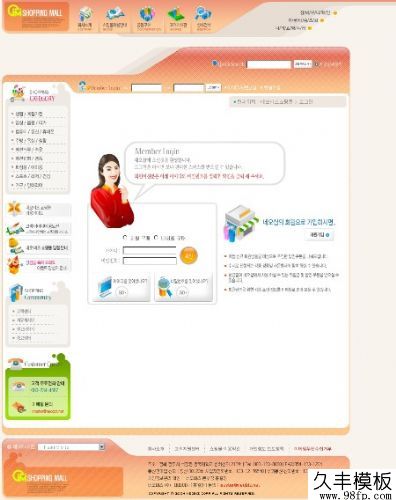The width and height of the screenshot is (396, 500).
Task: Expand the dropdown next to the search field
Action: pos(303,64)
